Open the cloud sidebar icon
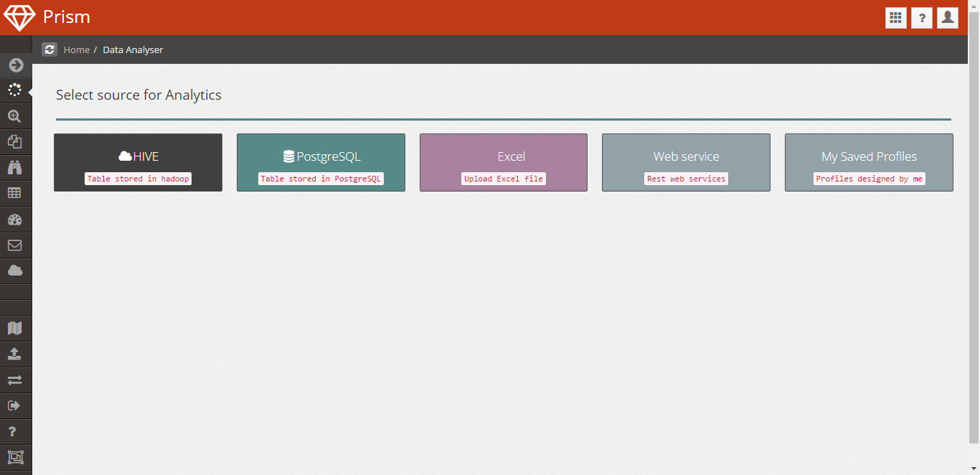Screen dimensions: 980x475 point(16,271)
